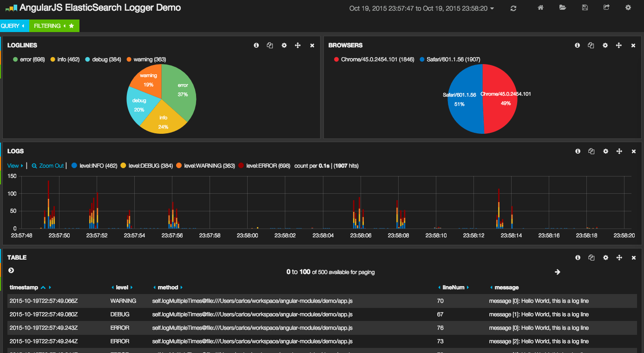This screenshot has height=353, width=644.
Task: Sort table by level column header
Action: click(x=122, y=288)
